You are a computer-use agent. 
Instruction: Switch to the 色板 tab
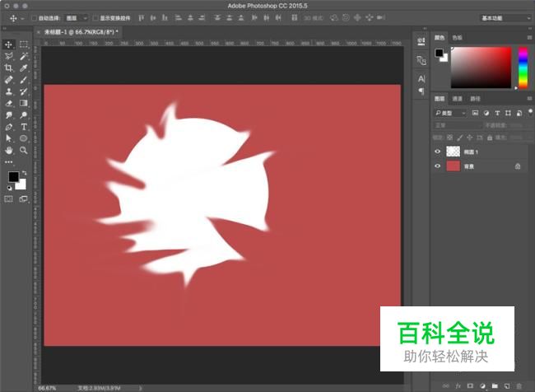tap(458, 37)
